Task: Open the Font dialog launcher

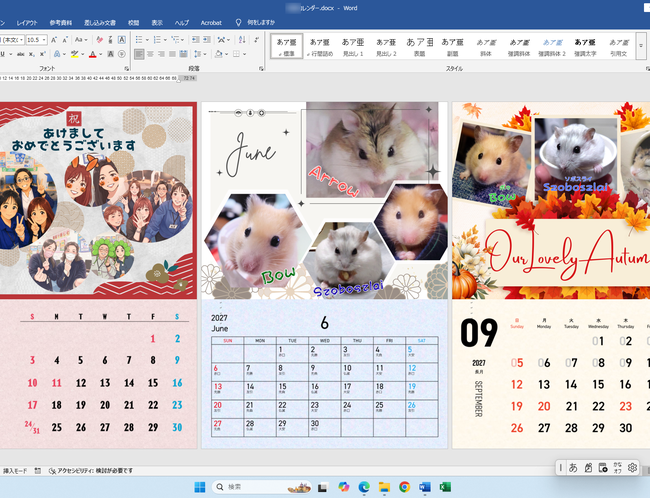Action: (126, 68)
